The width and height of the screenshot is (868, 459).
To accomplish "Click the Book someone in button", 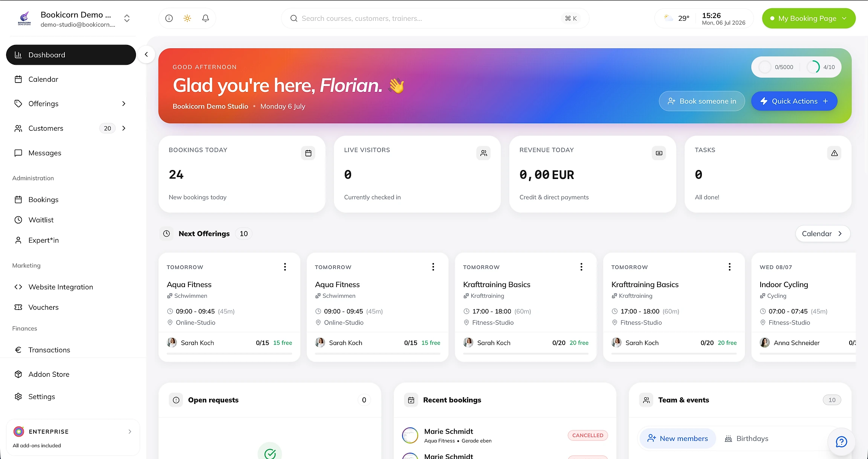I will coord(702,101).
